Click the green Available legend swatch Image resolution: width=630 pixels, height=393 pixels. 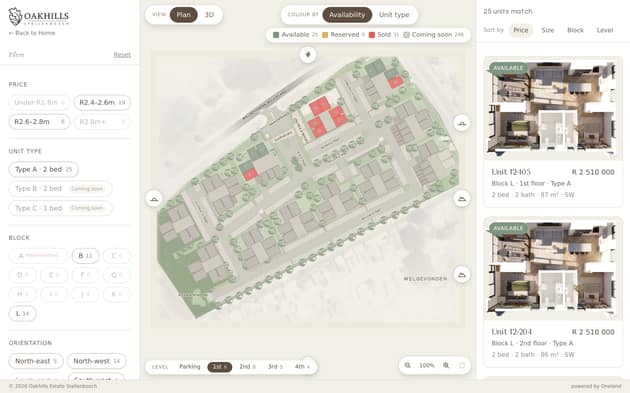276,35
